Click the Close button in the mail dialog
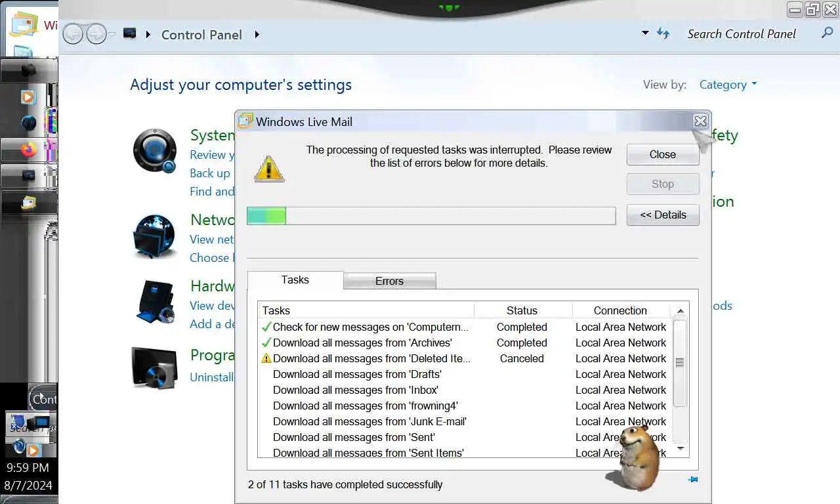 (663, 155)
